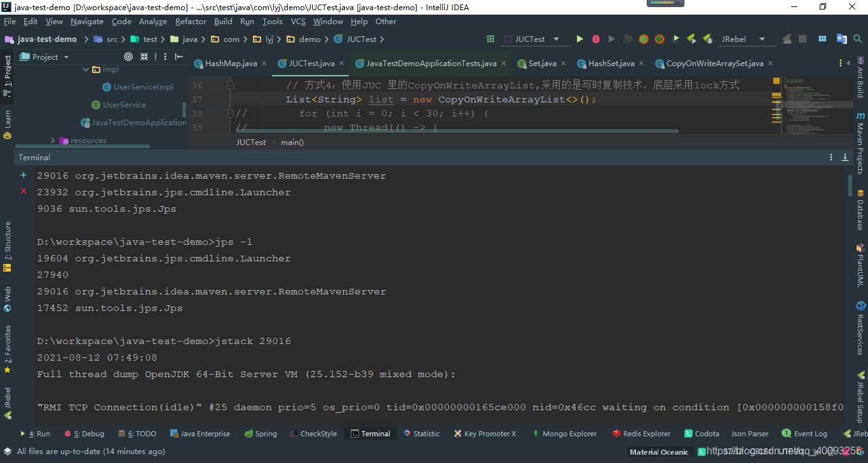Screen dimensions: 868x463
Task: Click the green grid icon left of JUCTest selector
Action: [x=491, y=39]
